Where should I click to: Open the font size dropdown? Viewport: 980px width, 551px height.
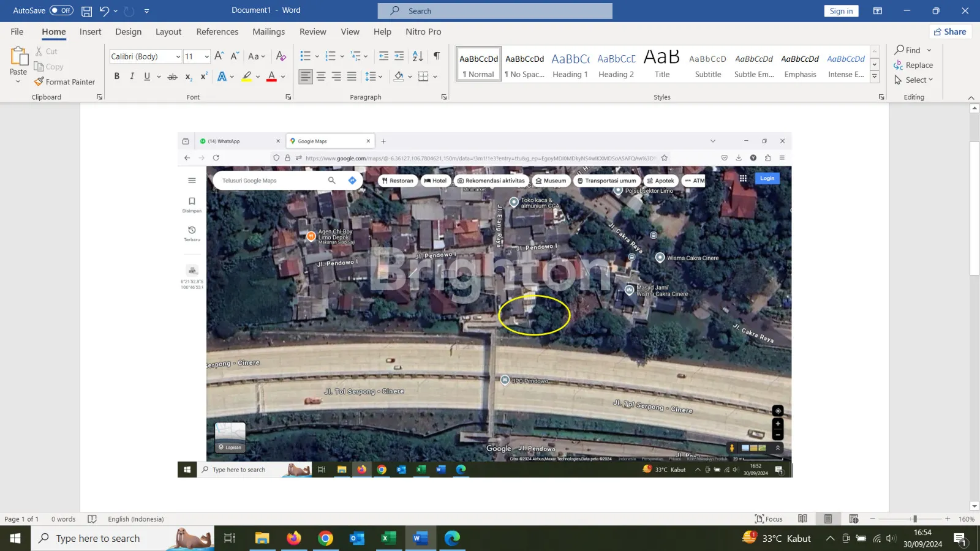click(206, 57)
